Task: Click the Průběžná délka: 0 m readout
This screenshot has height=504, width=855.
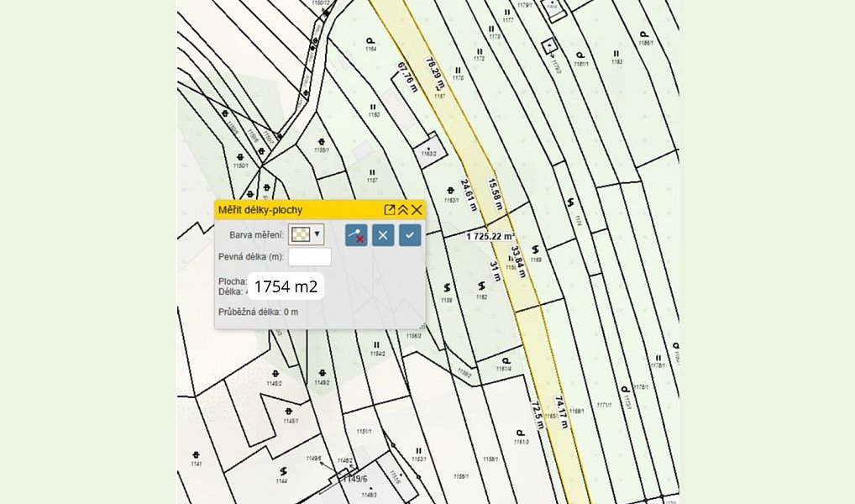Action: click(x=259, y=312)
